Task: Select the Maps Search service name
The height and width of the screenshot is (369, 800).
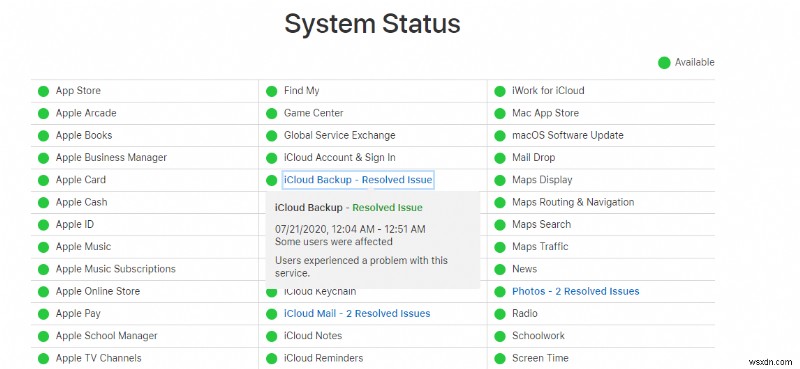Action: (x=541, y=224)
